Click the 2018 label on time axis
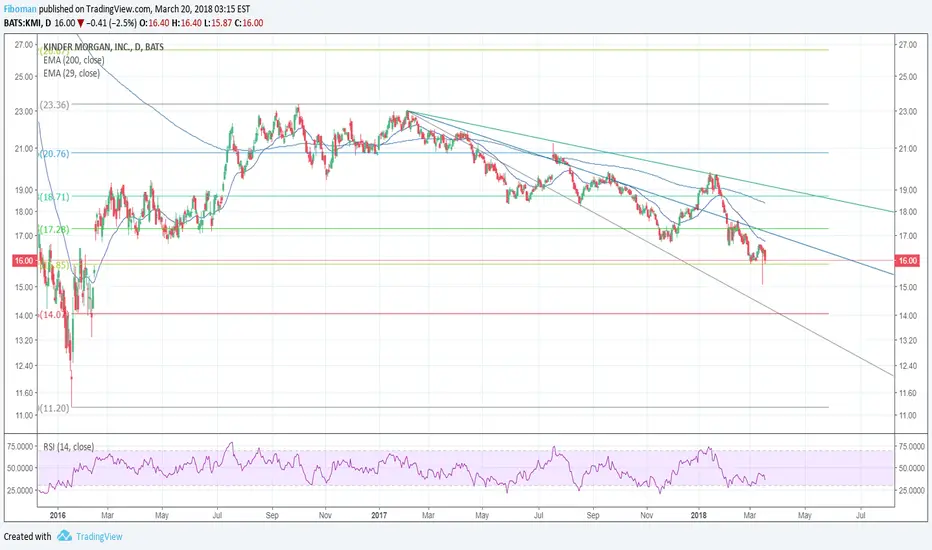The image size is (932, 550). (x=698, y=516)
